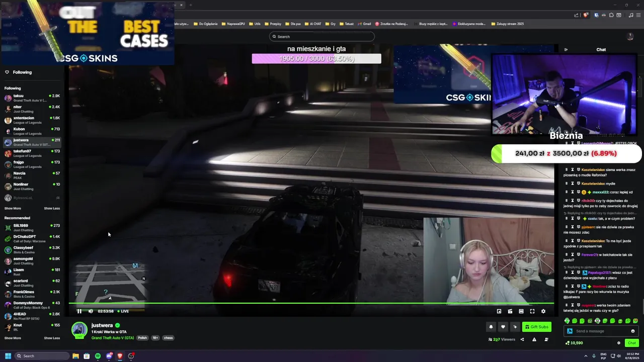
Task: Open Kubon channel in sidebar
Action: pyautogui.click(x=32, y=131)
